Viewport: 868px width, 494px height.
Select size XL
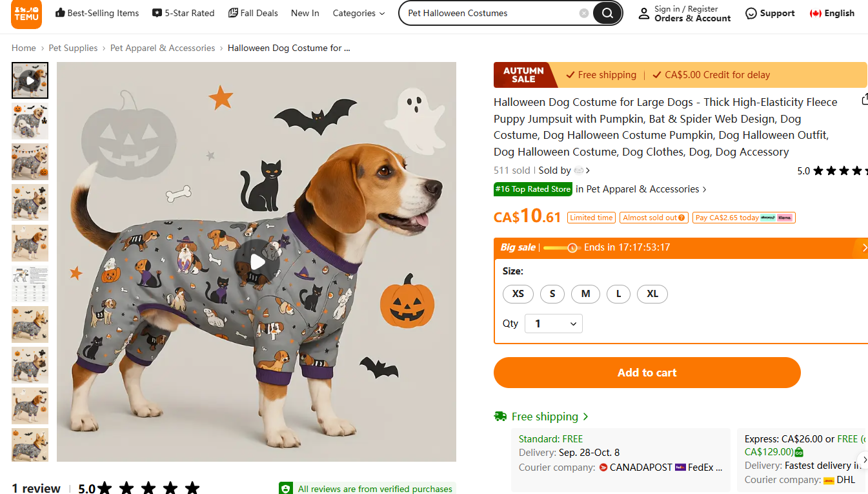[652, 294]
